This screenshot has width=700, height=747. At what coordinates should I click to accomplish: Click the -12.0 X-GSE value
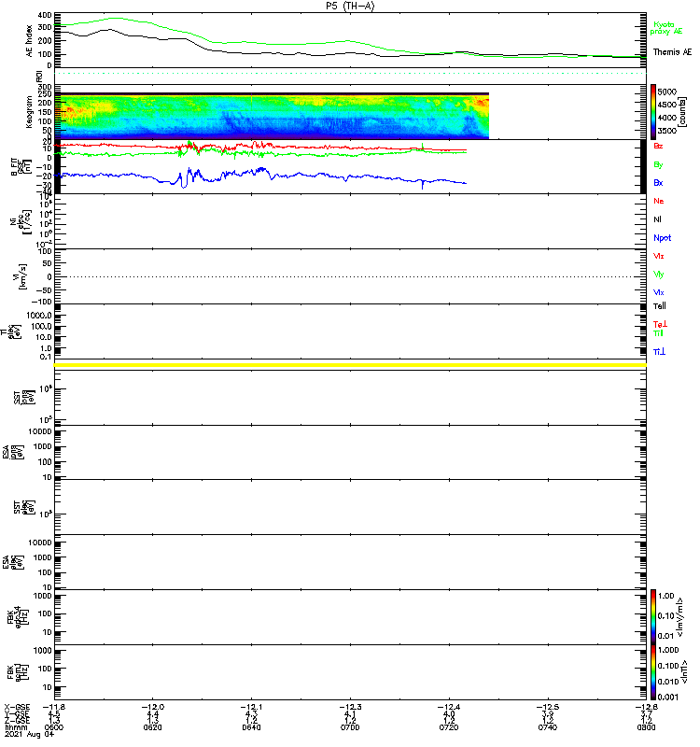coord(152,707)
